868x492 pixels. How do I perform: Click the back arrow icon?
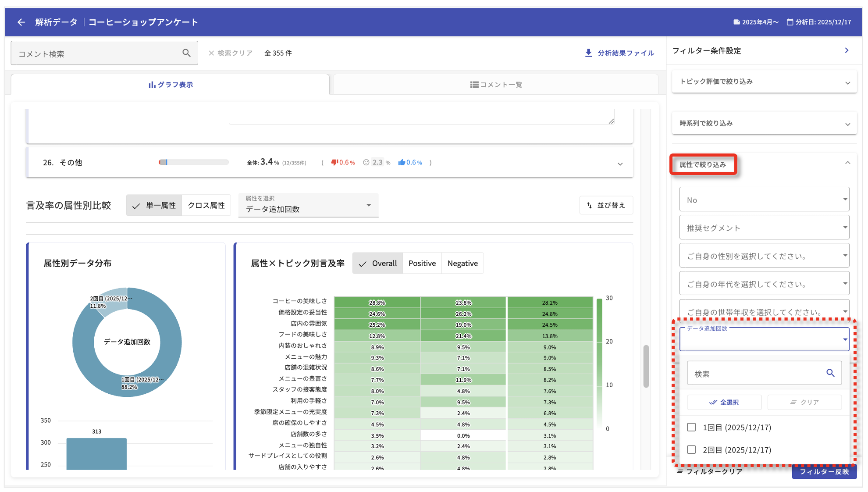click(x=21, y=22)
